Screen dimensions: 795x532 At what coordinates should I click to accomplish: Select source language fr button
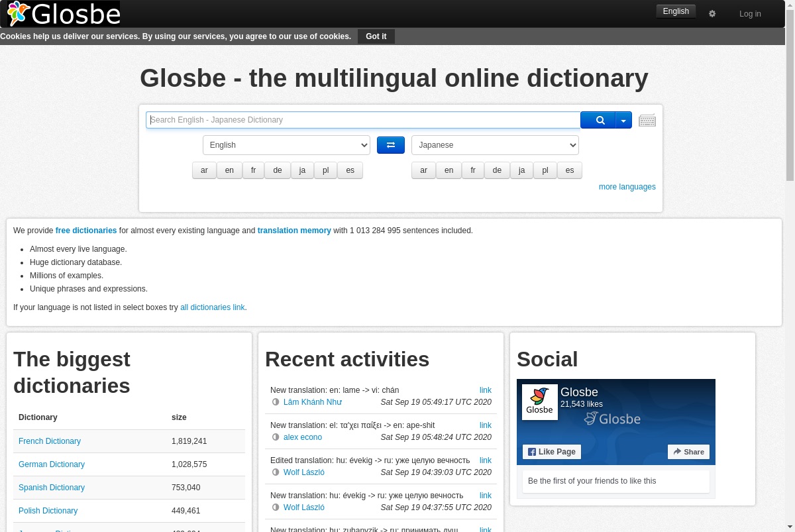[253, 170]
